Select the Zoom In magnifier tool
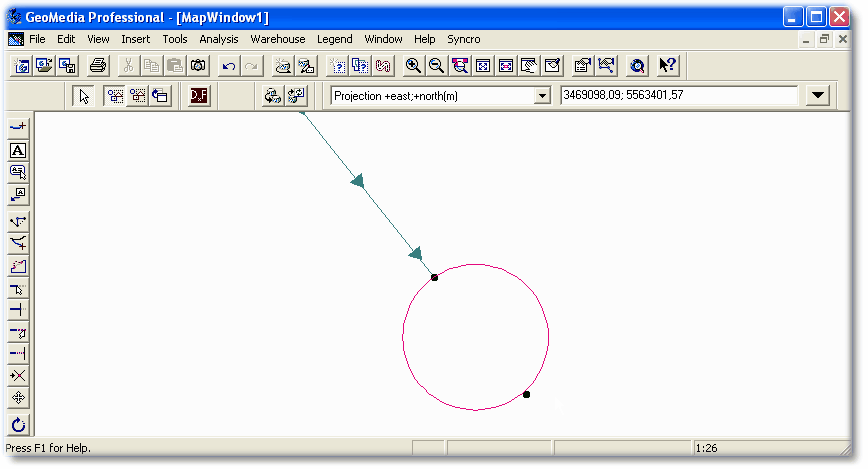Screen dimensions: 868x469 coord(413,66)
